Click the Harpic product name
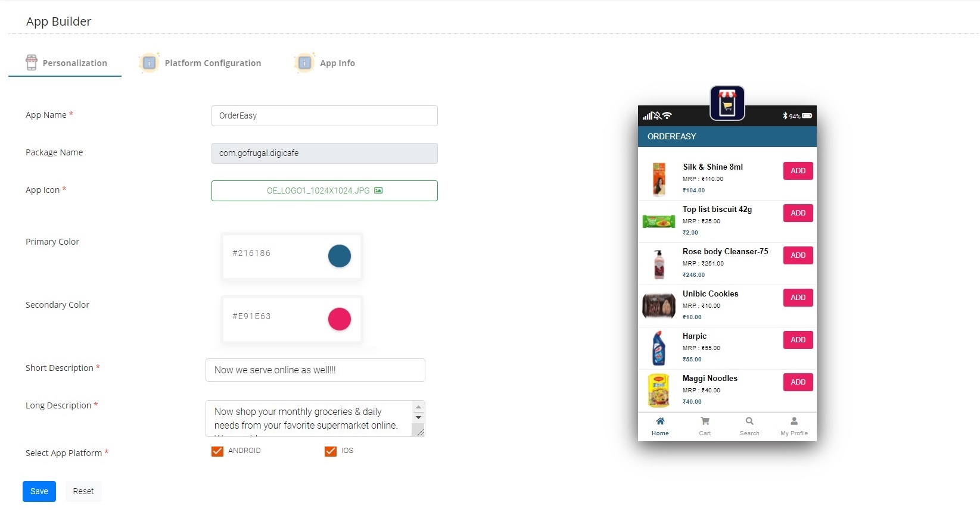The image size is (980, 512). [695, 336]
